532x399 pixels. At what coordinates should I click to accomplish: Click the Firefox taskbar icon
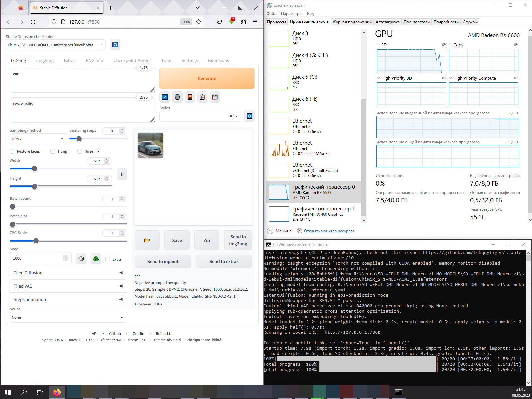57,392
